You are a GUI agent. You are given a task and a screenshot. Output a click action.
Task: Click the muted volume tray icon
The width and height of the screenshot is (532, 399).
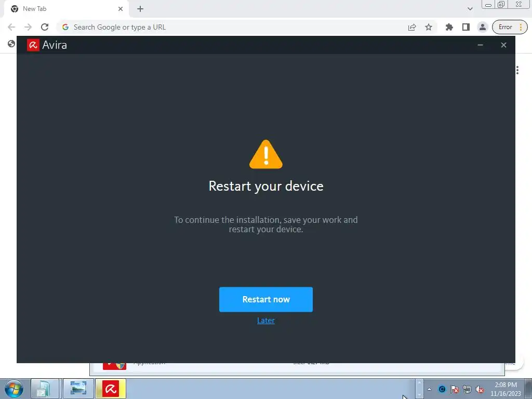tap(480, 389)
